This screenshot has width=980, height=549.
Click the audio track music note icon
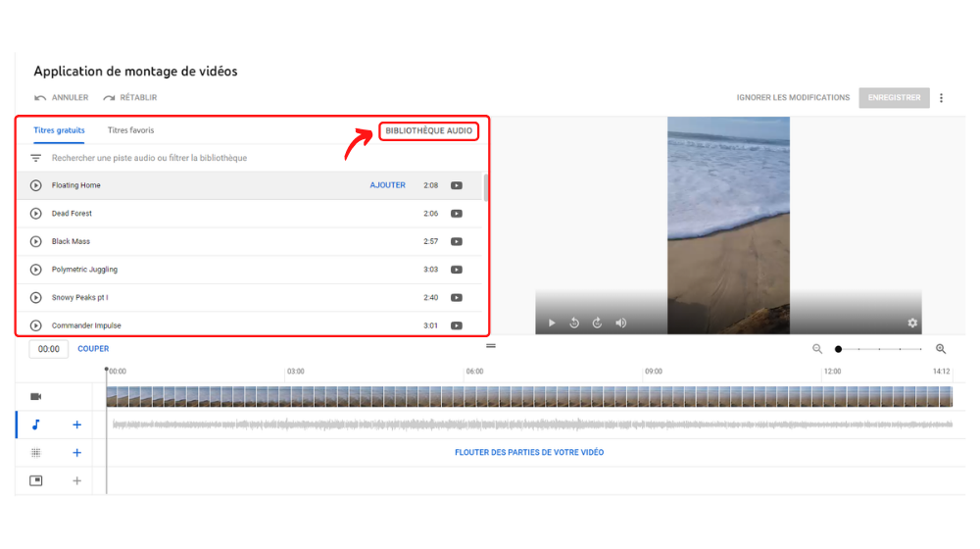[35, 424]
